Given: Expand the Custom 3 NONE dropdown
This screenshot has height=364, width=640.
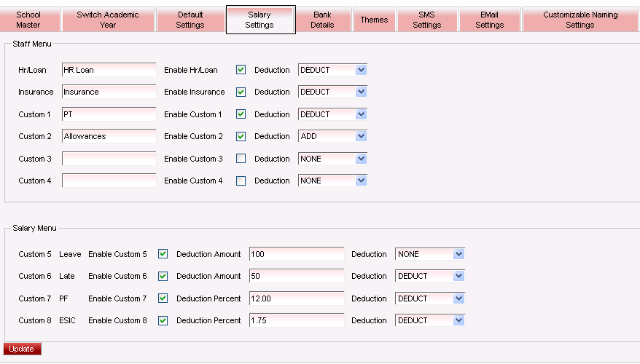Looking at the screenshot, I should tap(332, 159).
